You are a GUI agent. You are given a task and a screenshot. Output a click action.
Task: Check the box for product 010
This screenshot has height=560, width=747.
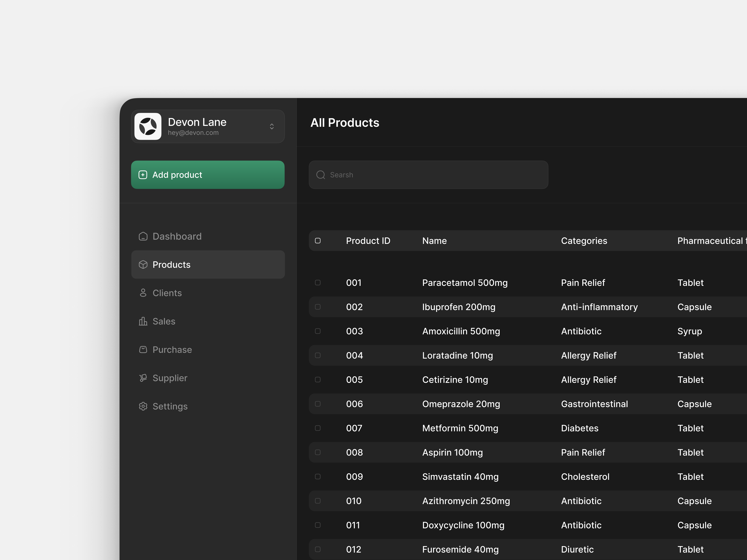coord(318,501)
